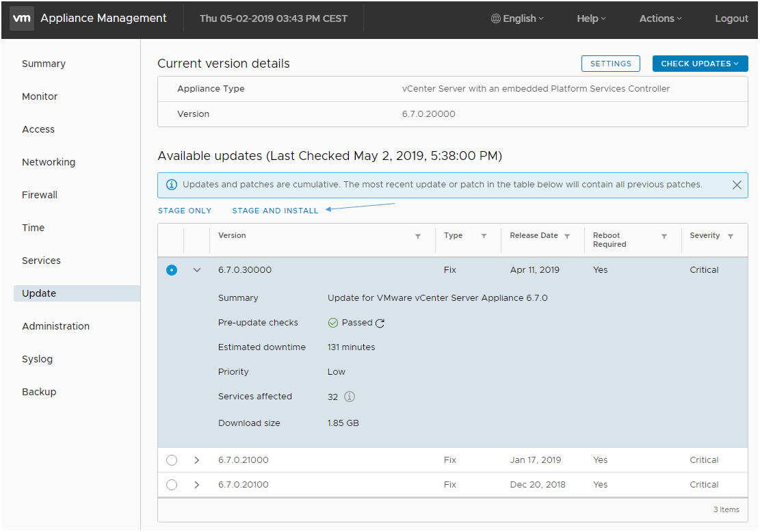Click the Actions menu in the header

click(658, 18)
